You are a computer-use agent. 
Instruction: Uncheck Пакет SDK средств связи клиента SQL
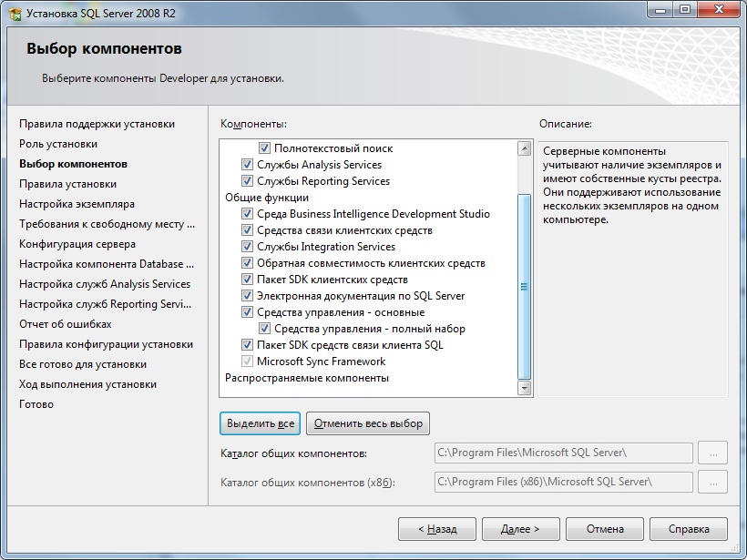pyautogui.click(x=247, y=345)
